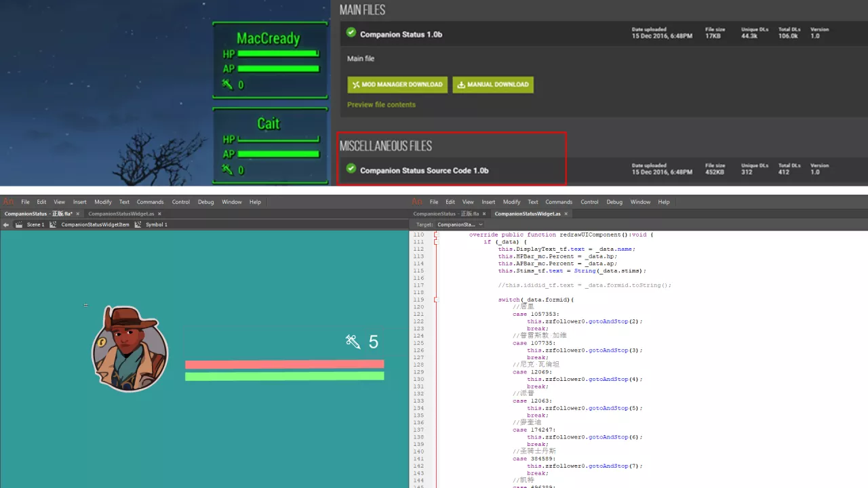Click the green checkmark beside Companion Status 1.0b
This screenshot has width=868, height=488.
pos(351,33)
